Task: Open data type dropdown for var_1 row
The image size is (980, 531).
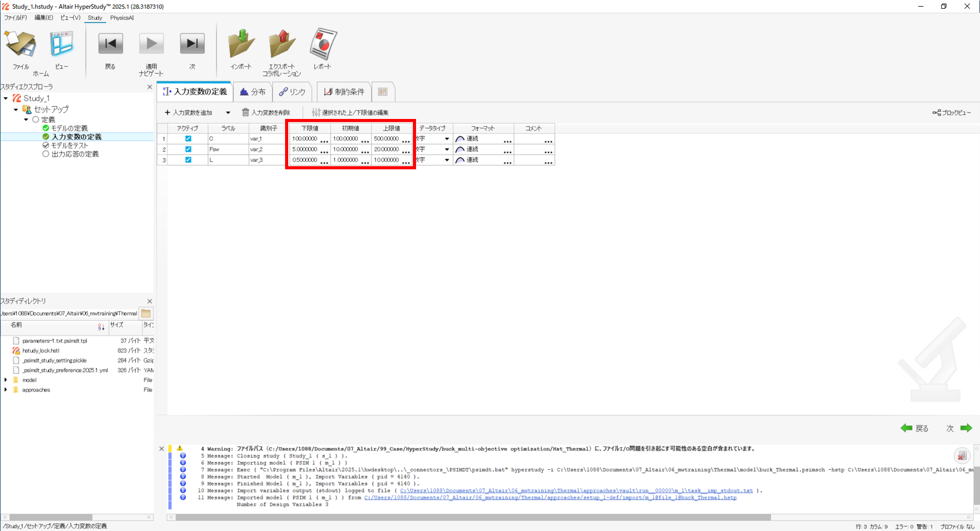Action: [446, 139]
